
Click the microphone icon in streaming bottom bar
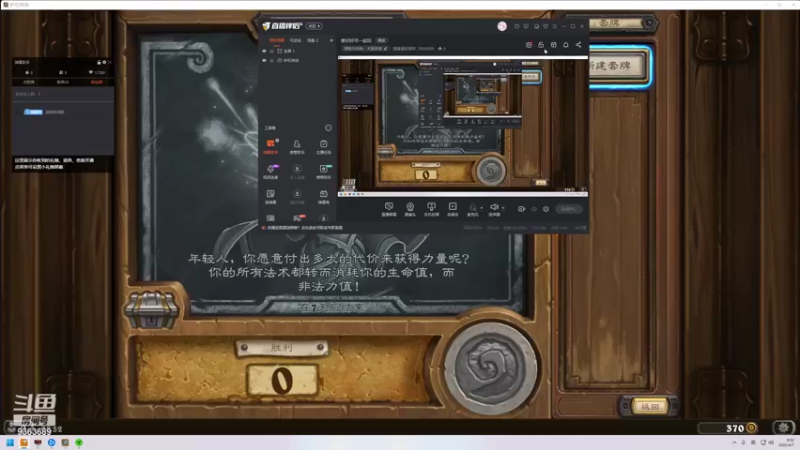point(472,209)
